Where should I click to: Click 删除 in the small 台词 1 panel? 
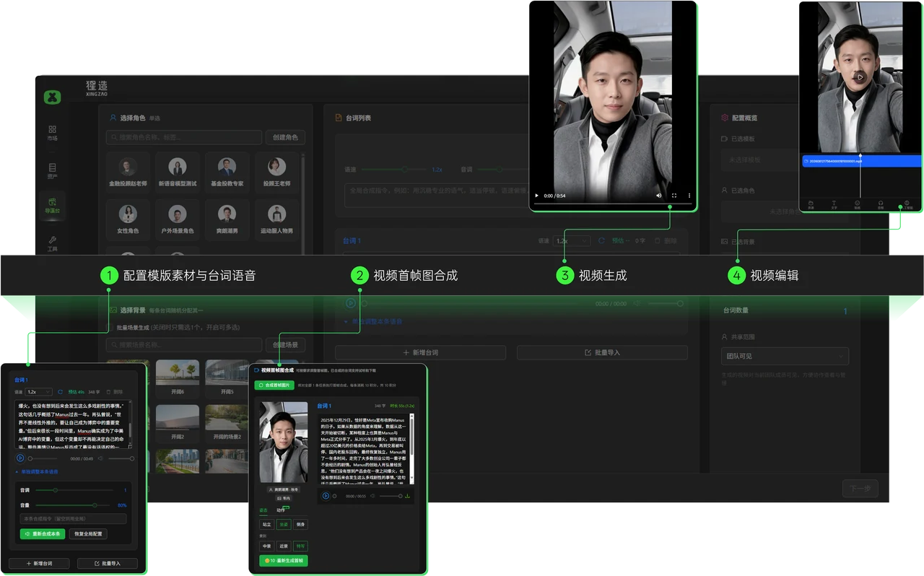(114, 392)
